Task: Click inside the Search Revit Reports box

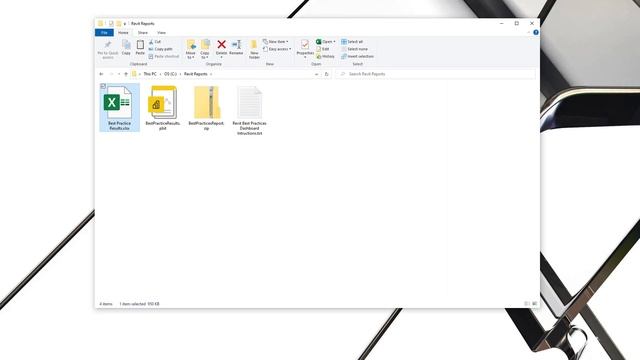Action: click(x=435, y=74)
